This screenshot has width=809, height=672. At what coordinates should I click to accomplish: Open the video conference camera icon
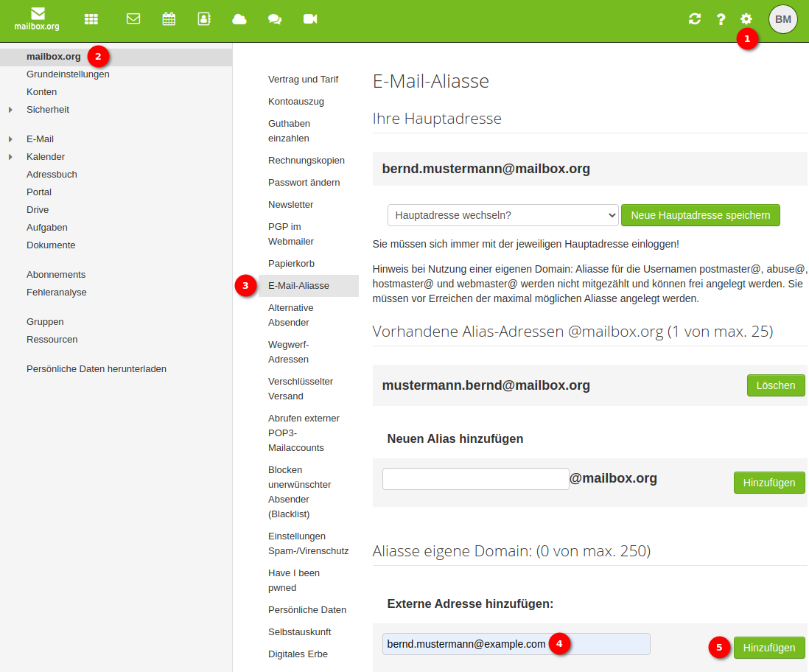pos(310,19)
